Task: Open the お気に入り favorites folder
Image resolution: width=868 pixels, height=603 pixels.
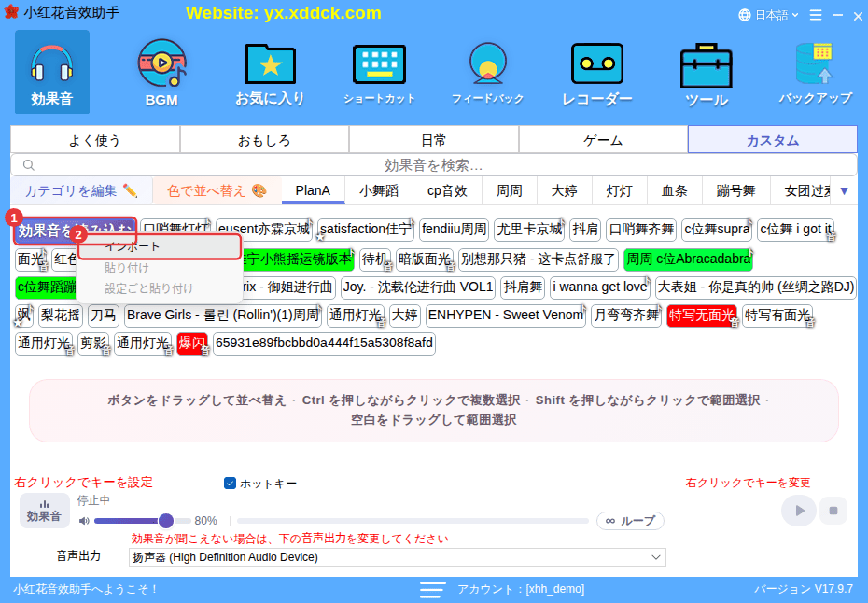Action: coord(270,74)
